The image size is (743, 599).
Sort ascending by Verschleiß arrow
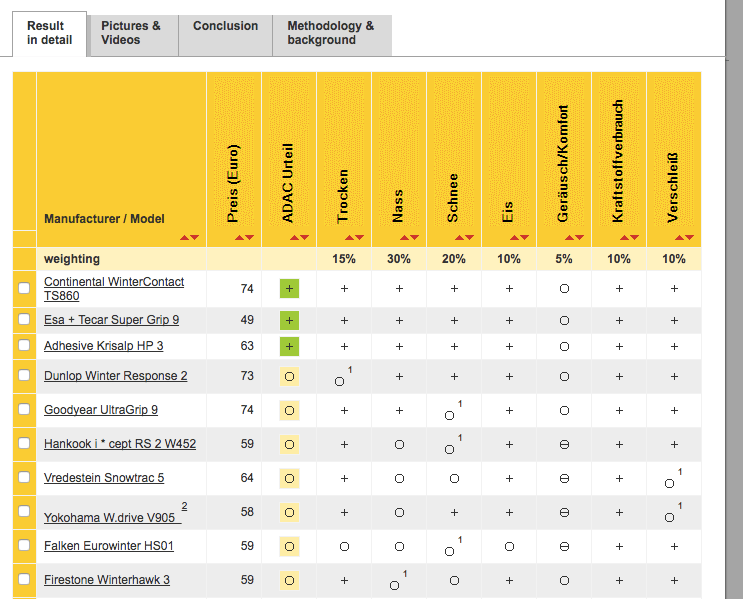point(679,237)
